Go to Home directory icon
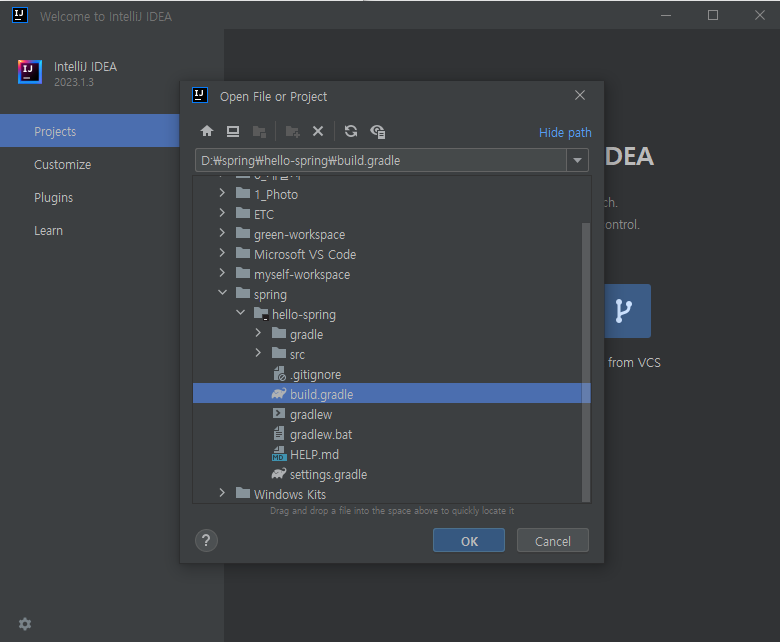The height and width of the screenshot is (642, 780). tap(207, 131)
